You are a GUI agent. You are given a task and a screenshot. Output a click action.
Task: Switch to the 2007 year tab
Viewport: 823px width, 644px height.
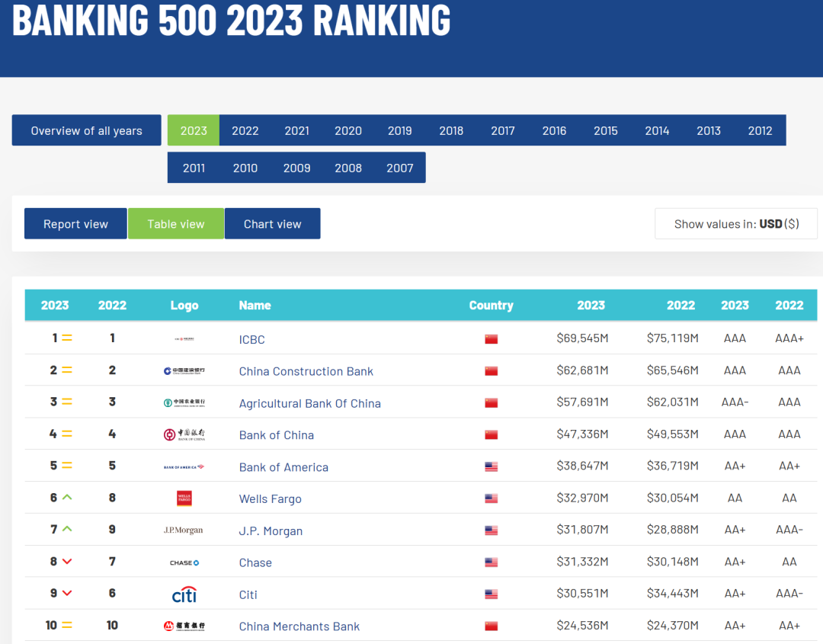[x=400, y=168]
